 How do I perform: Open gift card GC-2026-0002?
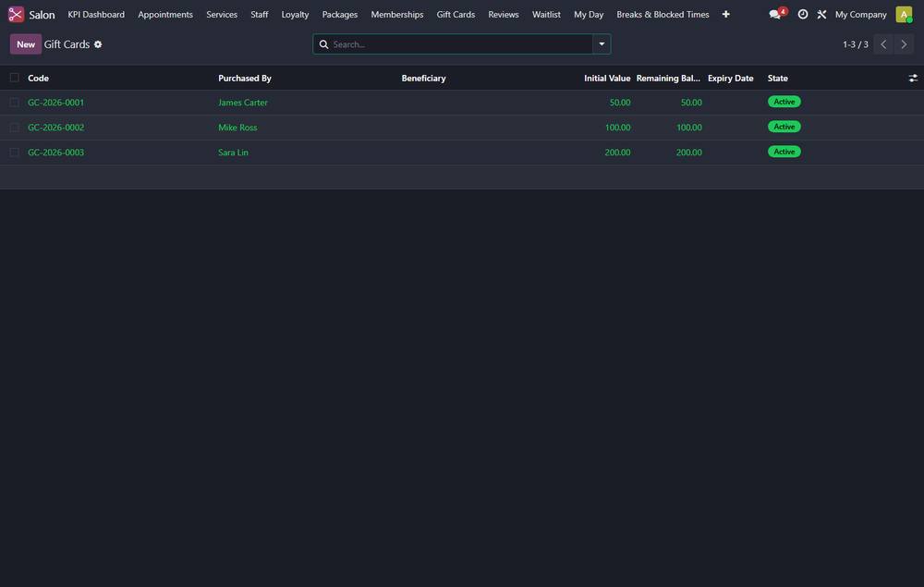(56, 128)
